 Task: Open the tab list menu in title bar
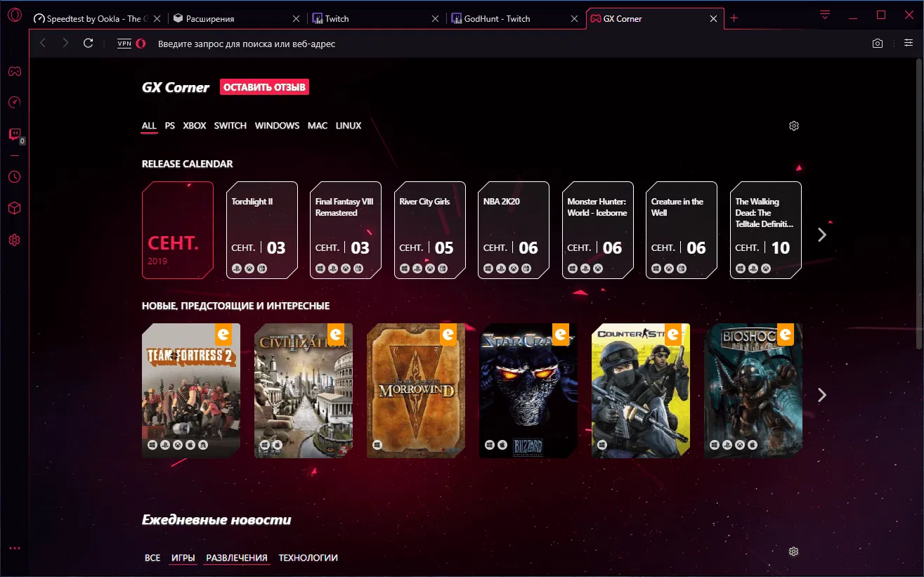click(x=825, y=15)
